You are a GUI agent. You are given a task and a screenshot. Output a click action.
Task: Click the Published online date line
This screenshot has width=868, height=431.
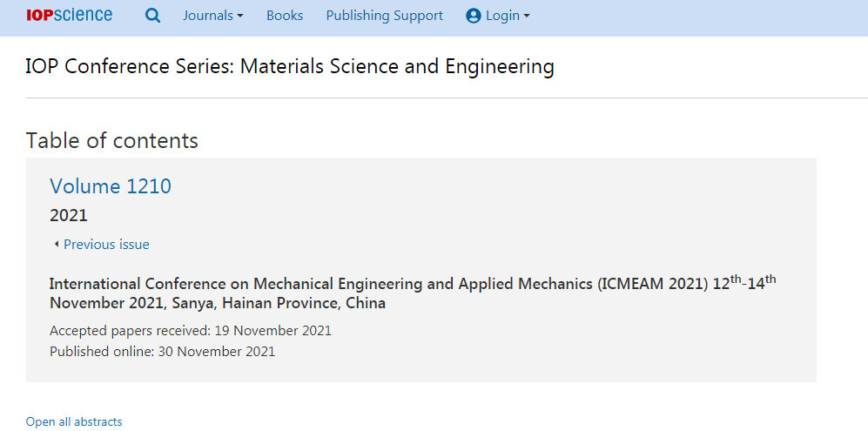(x=162, y=351)
